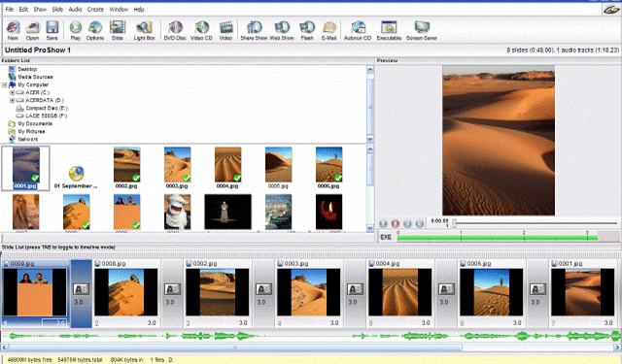Screen dimensions: 622x364
Task: Select My Documents folder
Action: point(35,123)
